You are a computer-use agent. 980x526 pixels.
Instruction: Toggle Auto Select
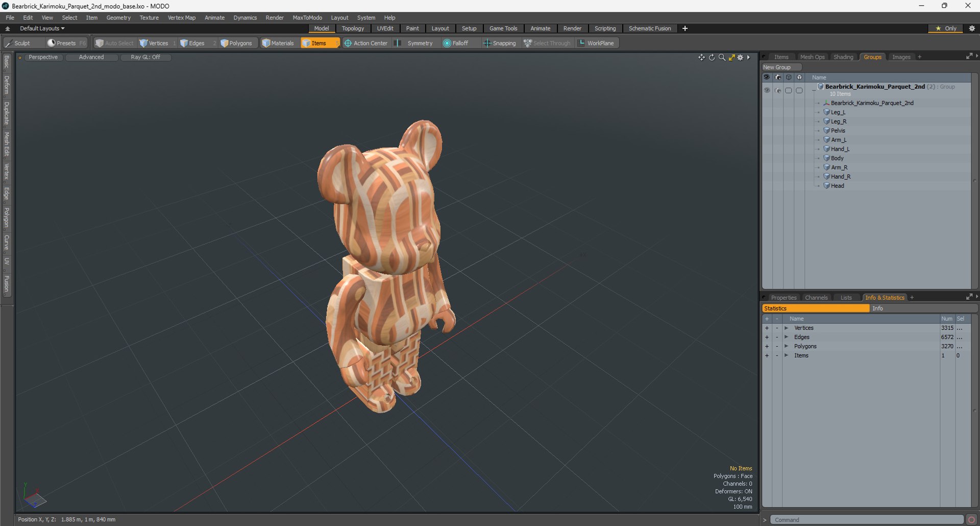coord(114,43)
